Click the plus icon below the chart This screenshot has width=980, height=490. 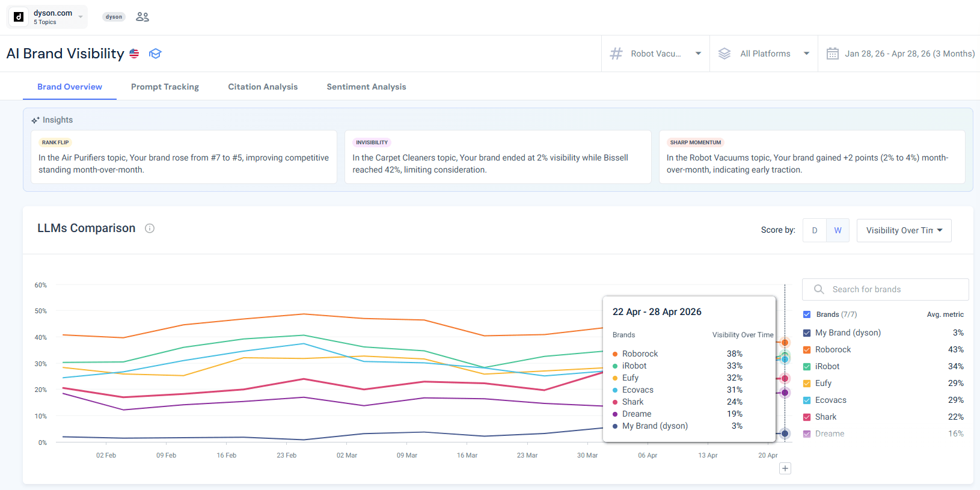point(785,468)
